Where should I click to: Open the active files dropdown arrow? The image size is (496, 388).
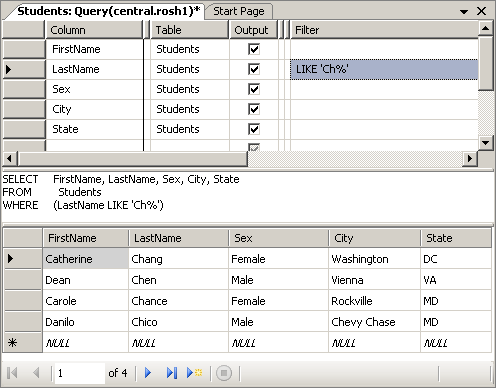point(464,12)
